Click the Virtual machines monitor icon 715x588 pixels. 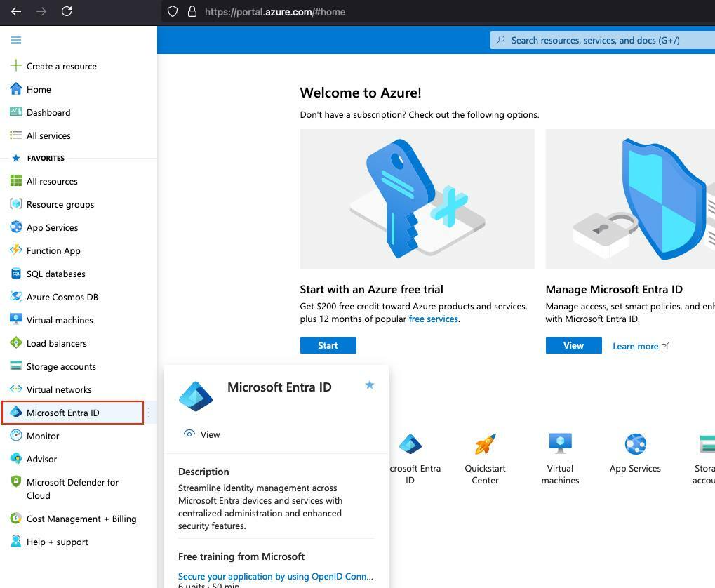[559, 443]
